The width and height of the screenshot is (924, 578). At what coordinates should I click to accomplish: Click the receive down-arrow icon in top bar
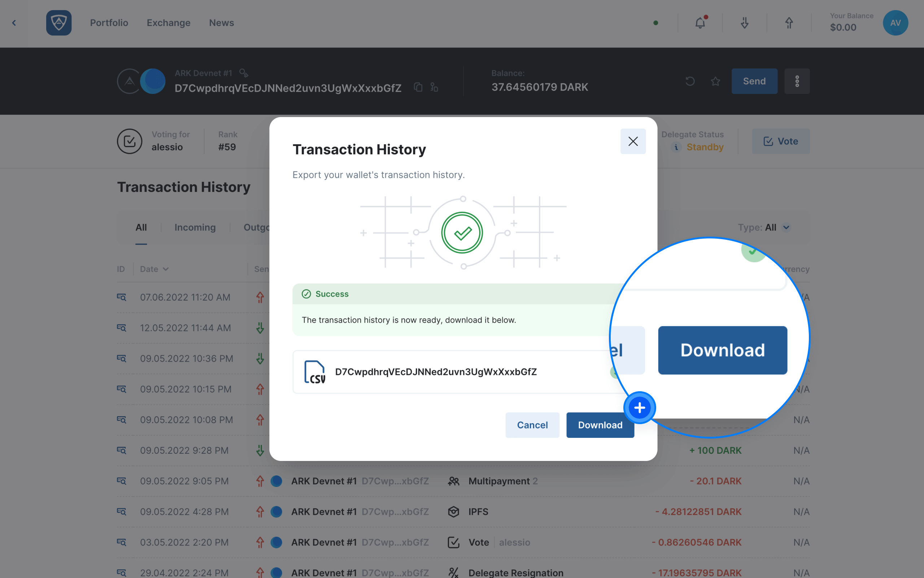745,23
